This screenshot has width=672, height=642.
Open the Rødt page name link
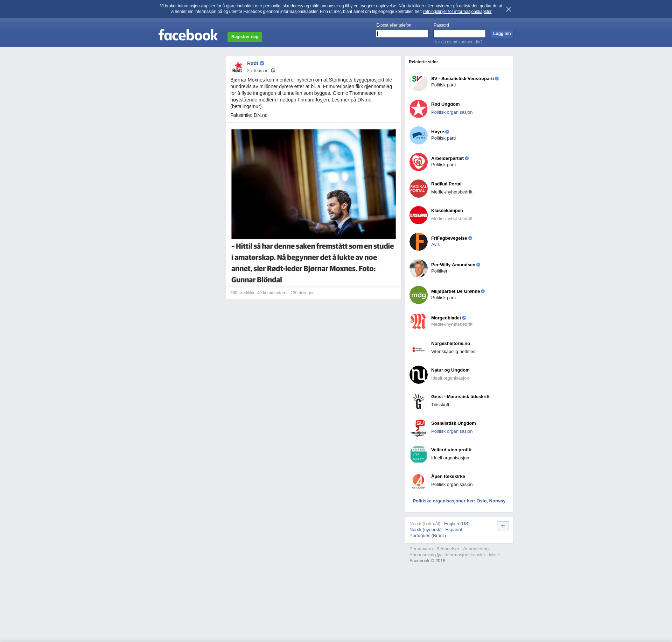click(x=253, y=63)
